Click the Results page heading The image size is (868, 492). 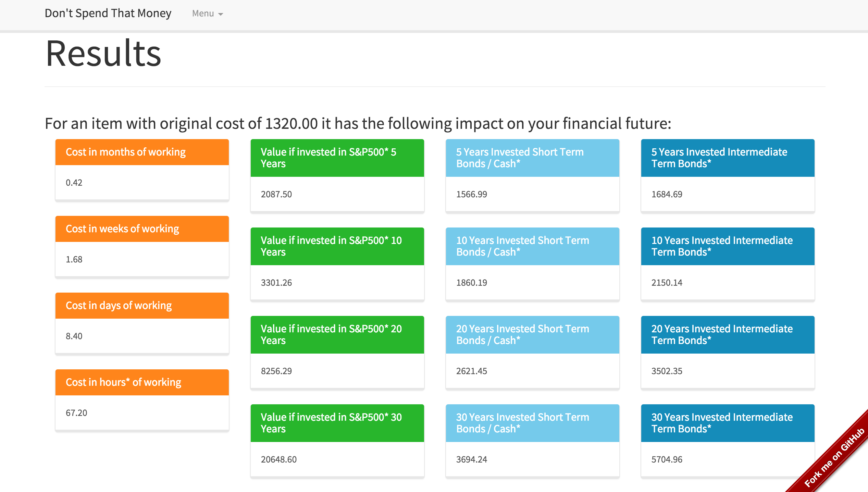[103, 54]
